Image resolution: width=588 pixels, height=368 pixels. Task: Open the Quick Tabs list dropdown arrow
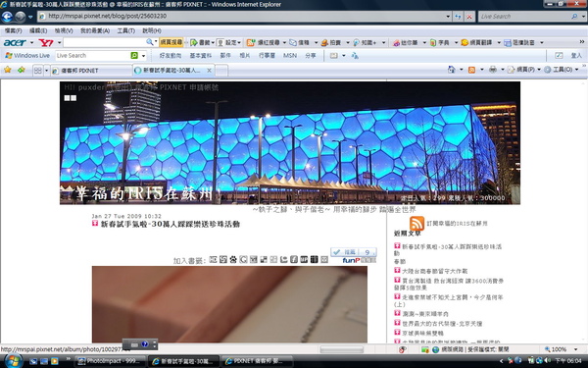tap(46, 71)
